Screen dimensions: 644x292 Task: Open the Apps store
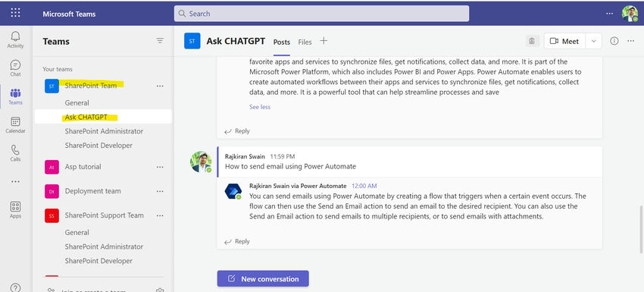click(15, 210)
